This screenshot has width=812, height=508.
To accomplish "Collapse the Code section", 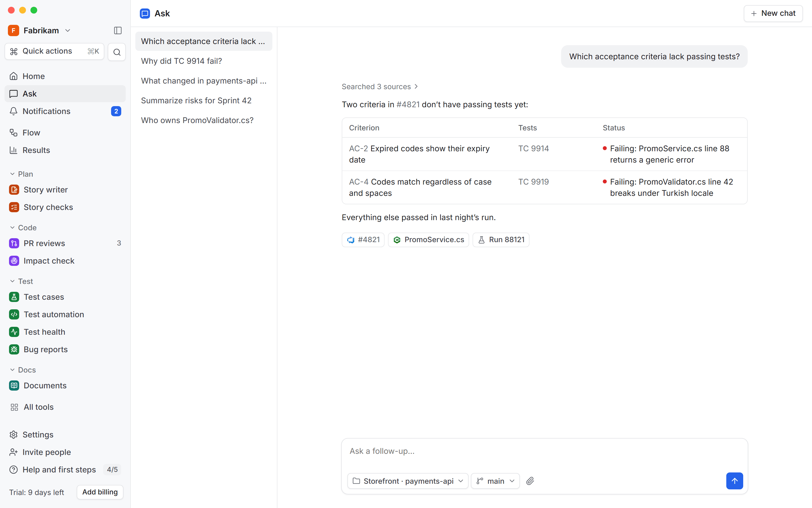I will [23, 227].
